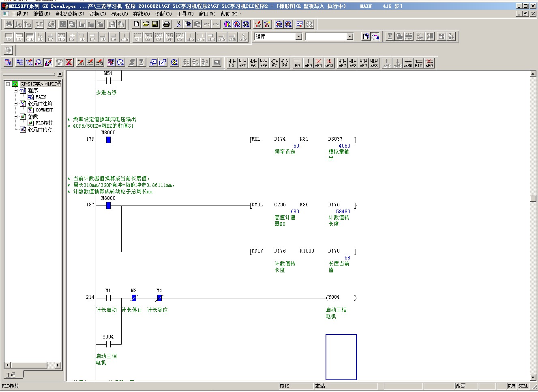Insert falling pulse contact sF8

pyautogui.click(x=353, y=62)
